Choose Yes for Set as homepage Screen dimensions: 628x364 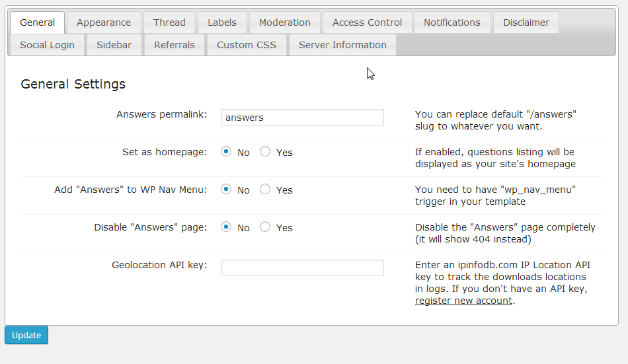point(265,152)
